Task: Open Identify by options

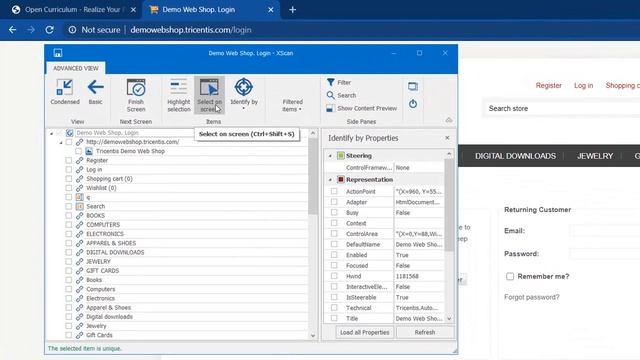Action: (x=244, y=94)
